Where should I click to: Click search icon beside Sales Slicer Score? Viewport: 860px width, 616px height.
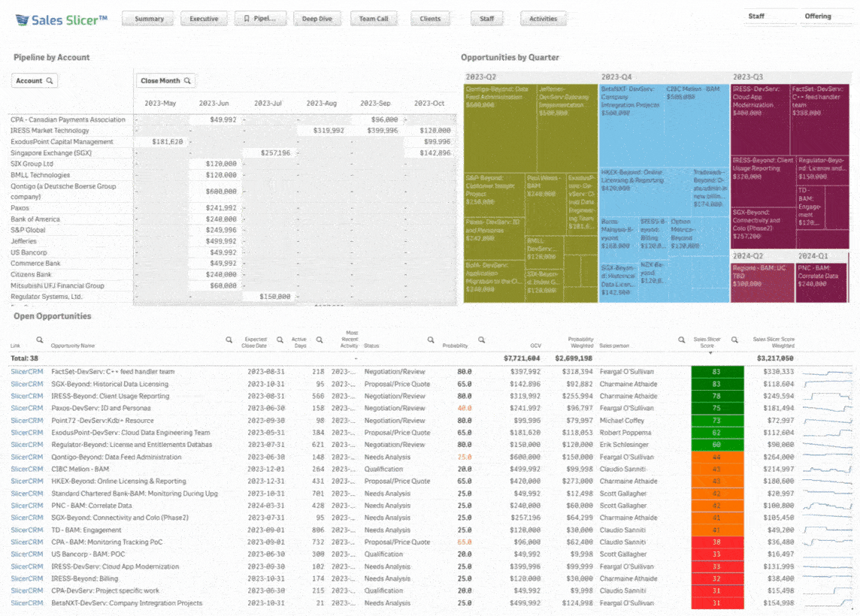(x=734, y=340)
